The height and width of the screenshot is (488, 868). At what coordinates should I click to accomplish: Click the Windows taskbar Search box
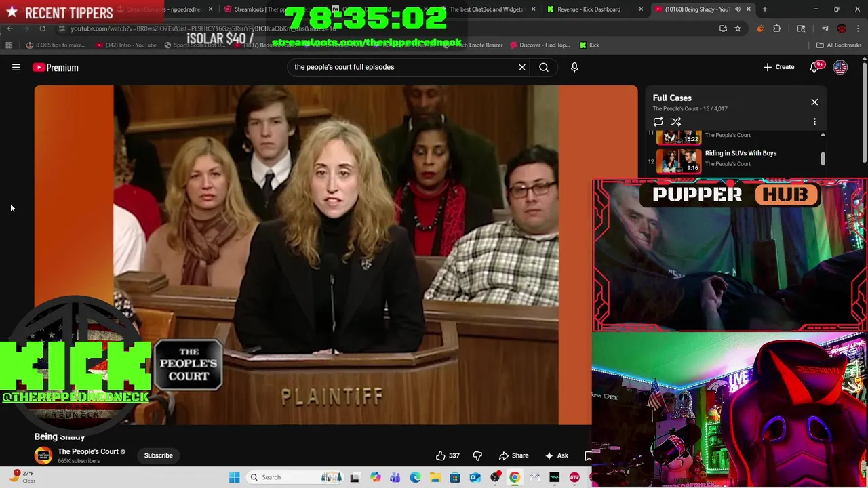point(296,477)
